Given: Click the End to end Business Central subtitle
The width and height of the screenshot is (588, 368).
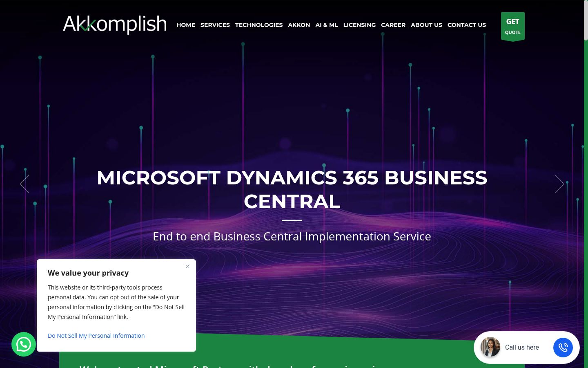Looking at the screenshot, I should (x=292, y=236).
